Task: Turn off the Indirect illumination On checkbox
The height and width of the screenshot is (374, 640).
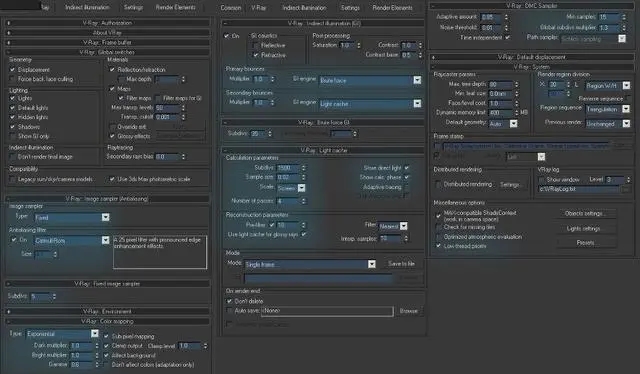Action: click(227, 36)
